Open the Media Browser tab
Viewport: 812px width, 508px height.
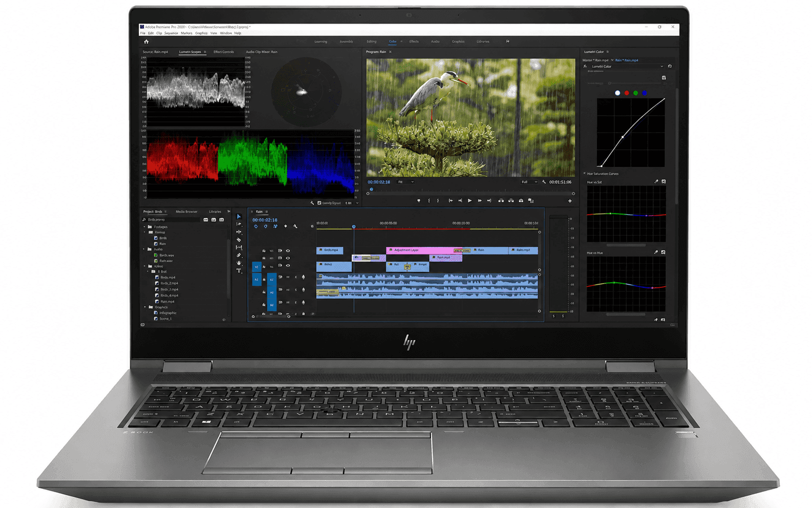[x=186, y=211]
